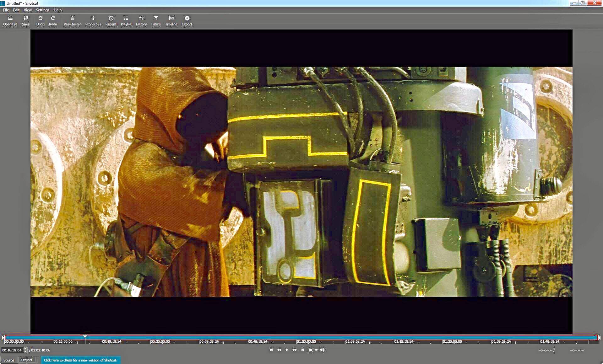Open the Settings menu
Screen dimensions: 603x364
pos(43,10)
